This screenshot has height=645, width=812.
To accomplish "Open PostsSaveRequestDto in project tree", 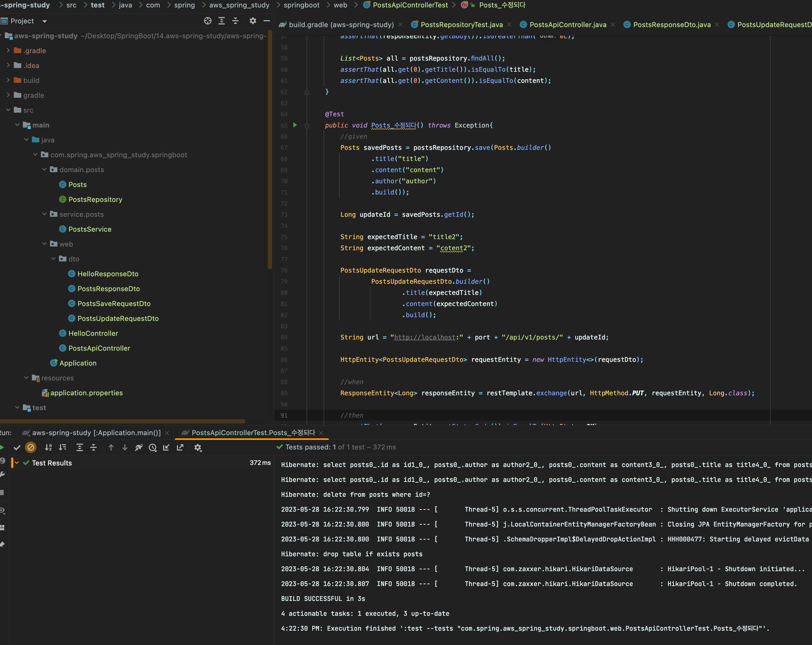I will pyautogui.click(x=114, y=303).
